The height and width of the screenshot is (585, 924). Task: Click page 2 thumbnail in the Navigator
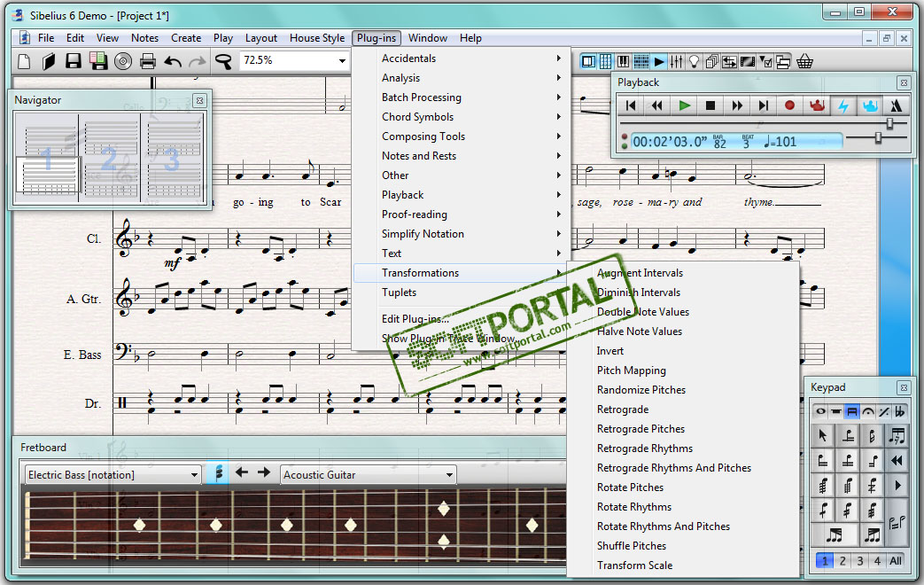click(x=110, y=158)
